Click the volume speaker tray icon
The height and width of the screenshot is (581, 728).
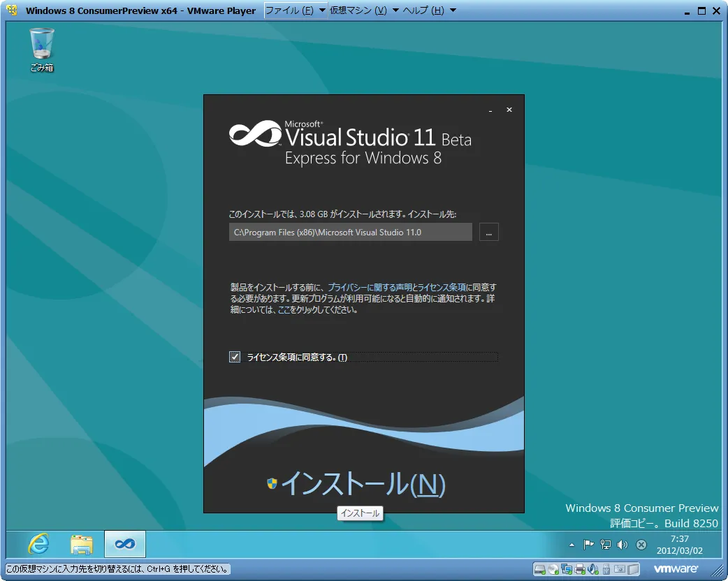(x=622, y=545)
